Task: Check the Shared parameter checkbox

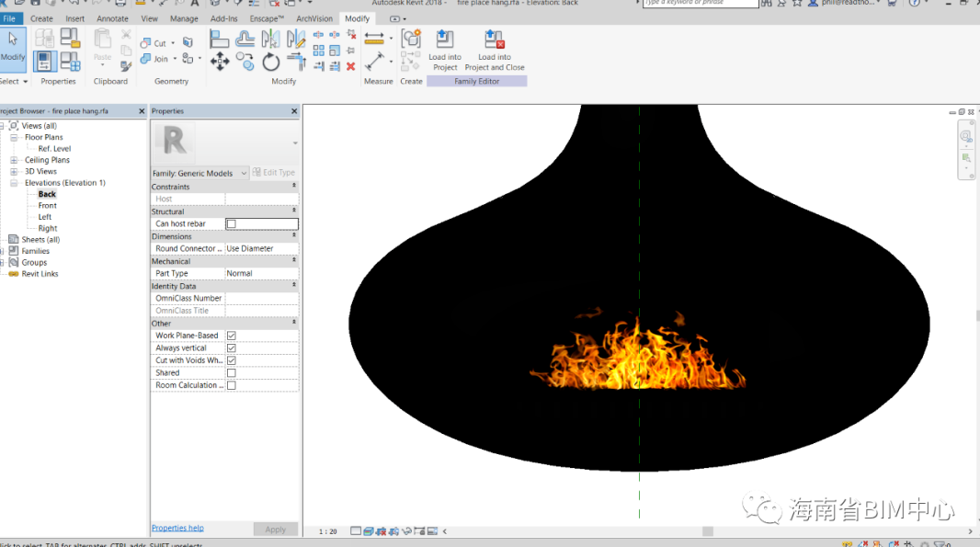Action: tap(232, 373)
